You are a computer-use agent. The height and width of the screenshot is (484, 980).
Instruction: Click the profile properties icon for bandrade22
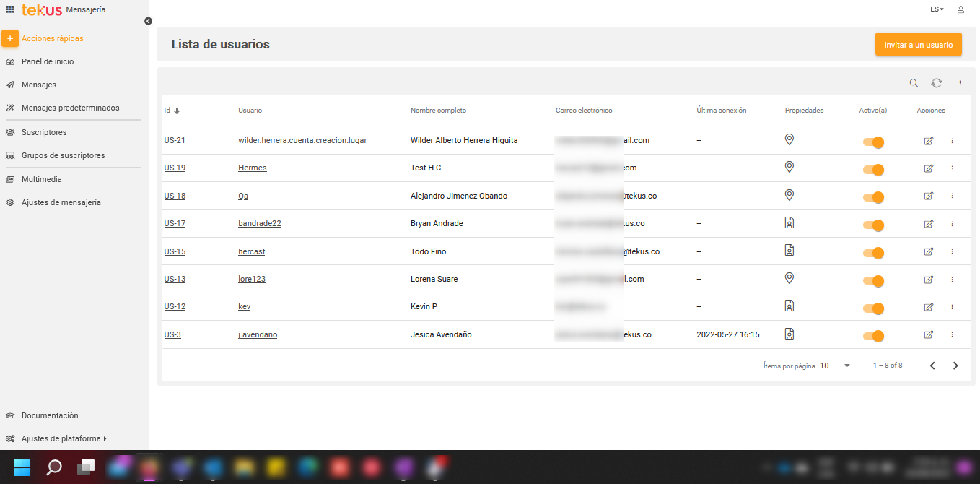789,223
